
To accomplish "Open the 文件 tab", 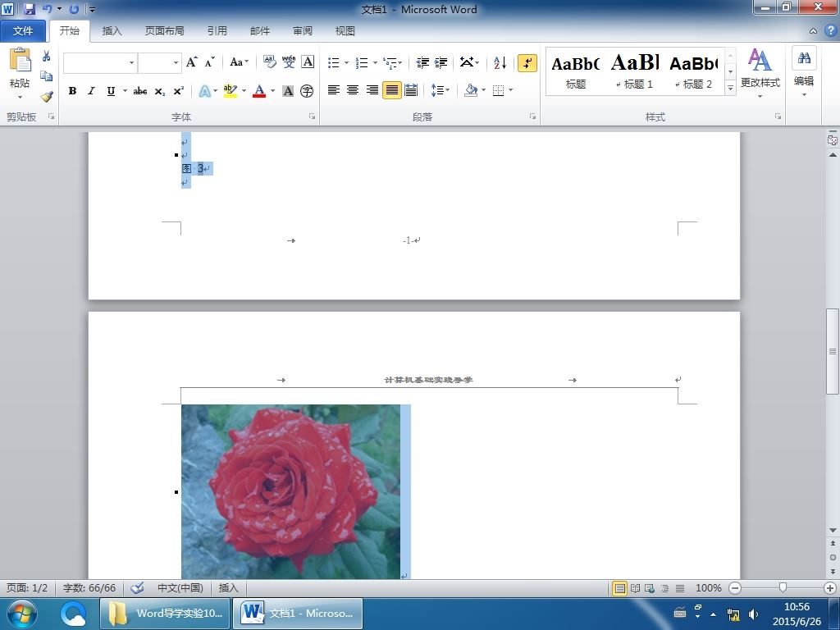I will tap(22, 31).
